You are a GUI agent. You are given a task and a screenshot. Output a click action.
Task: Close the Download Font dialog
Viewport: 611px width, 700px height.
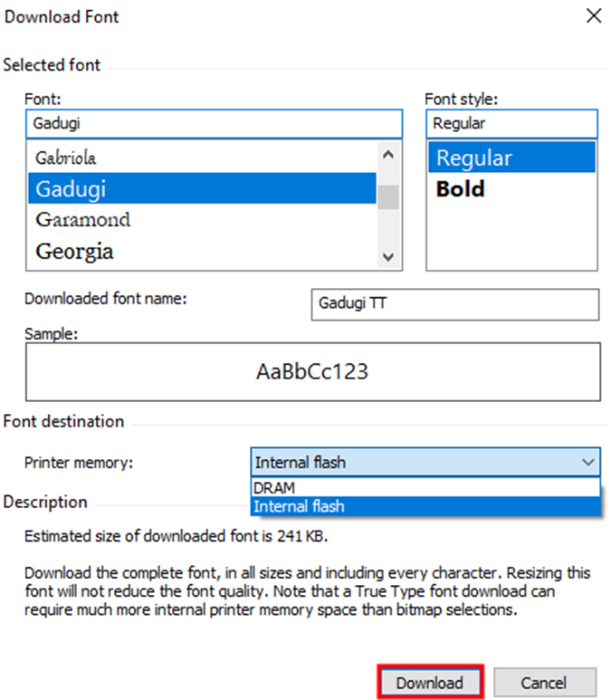coord(594,16)
